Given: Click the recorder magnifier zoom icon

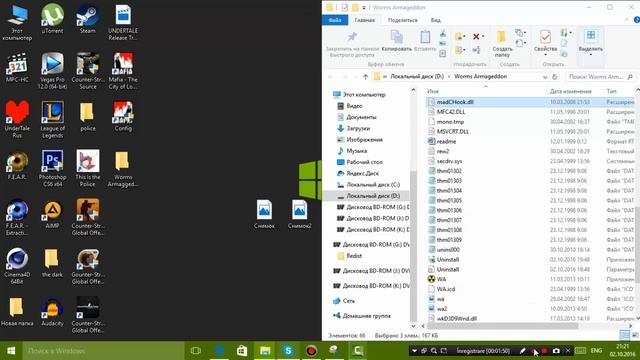Looking at the screenshot, I should pos(433,351).
